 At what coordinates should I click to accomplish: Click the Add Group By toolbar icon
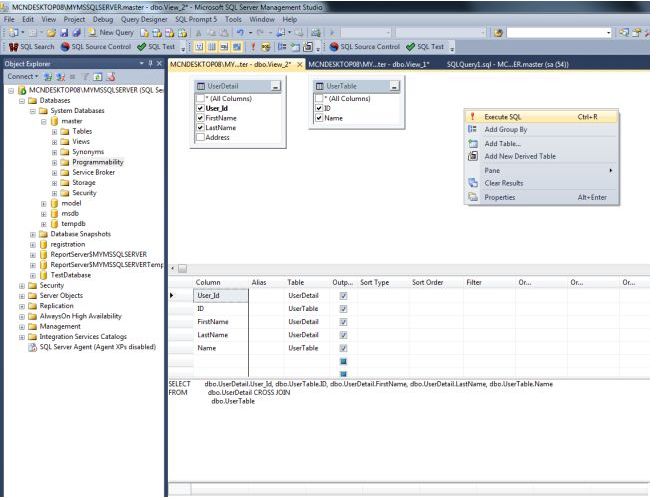coord(282,47)
